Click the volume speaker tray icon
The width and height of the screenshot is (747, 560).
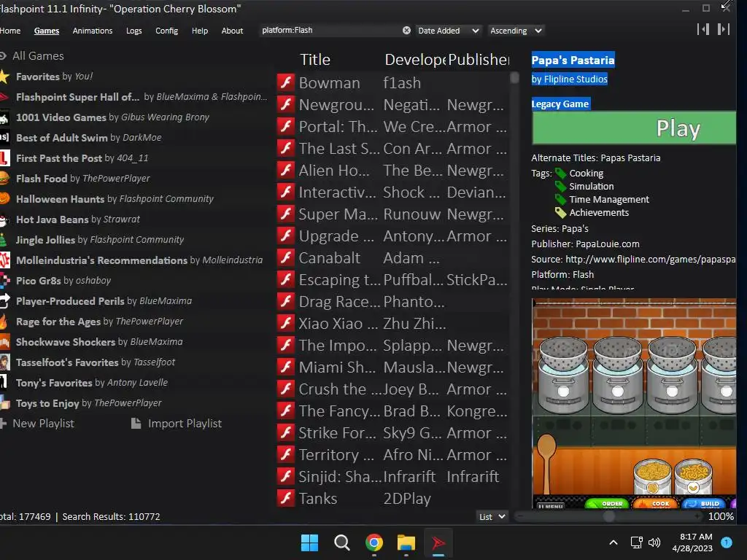coord(654,542)
